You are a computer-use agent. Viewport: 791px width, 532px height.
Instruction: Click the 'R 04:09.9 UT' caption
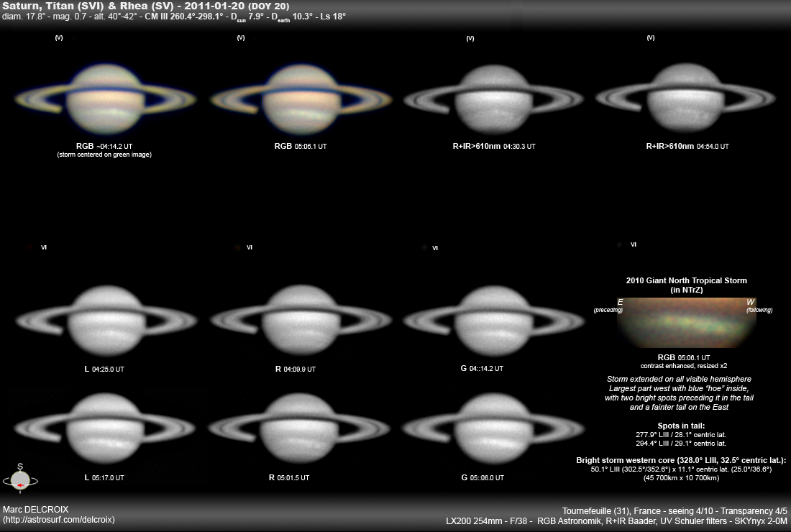click(295, 369)
